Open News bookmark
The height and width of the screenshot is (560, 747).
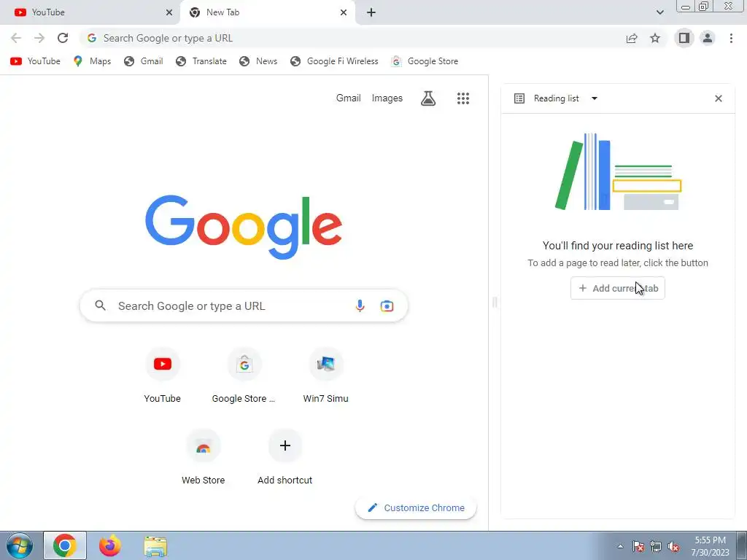[258, 61]
